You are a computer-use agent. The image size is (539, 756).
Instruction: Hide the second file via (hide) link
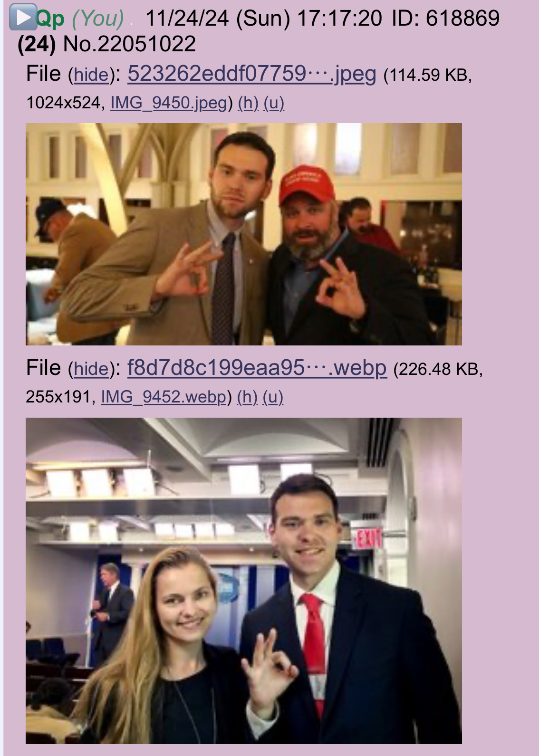[x=92, y=369]
